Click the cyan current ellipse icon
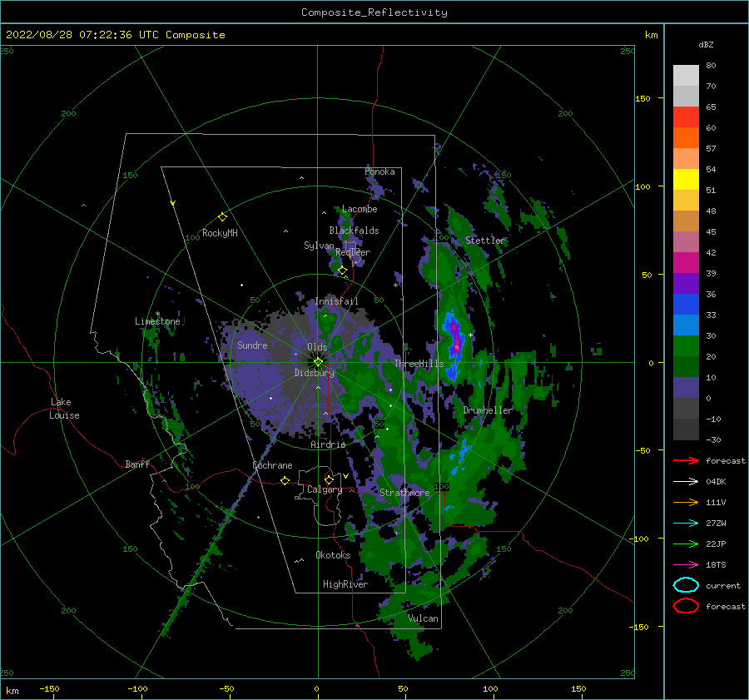 click(x=686, y=585)
